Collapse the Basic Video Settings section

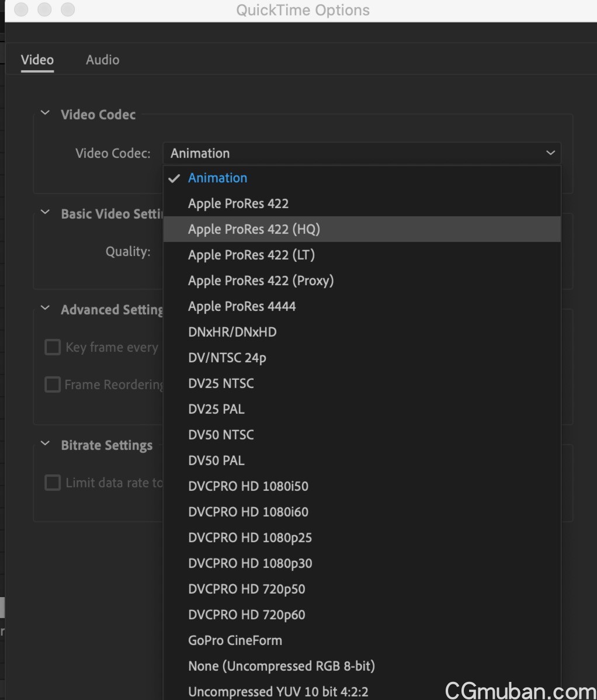pos(45,213)
